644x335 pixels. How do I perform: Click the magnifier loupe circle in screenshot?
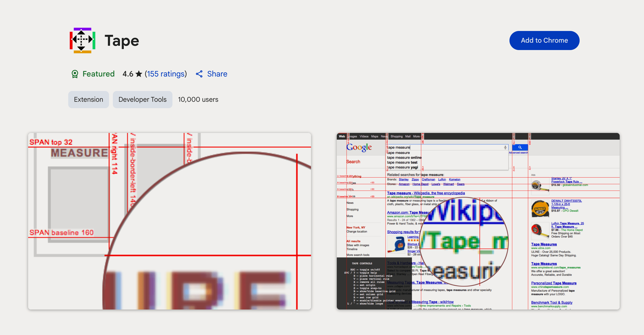pyautogui.click(x=464, y=242)
